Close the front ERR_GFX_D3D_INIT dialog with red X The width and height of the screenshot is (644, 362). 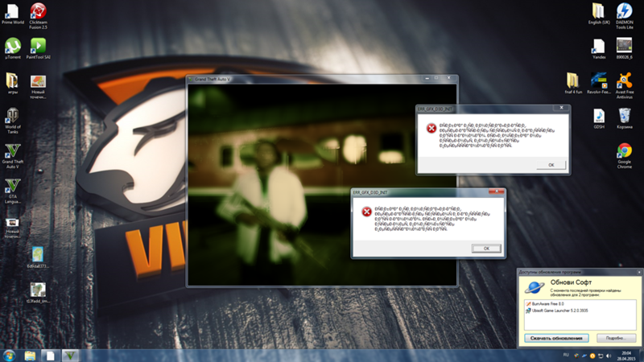tap(496, 191)
